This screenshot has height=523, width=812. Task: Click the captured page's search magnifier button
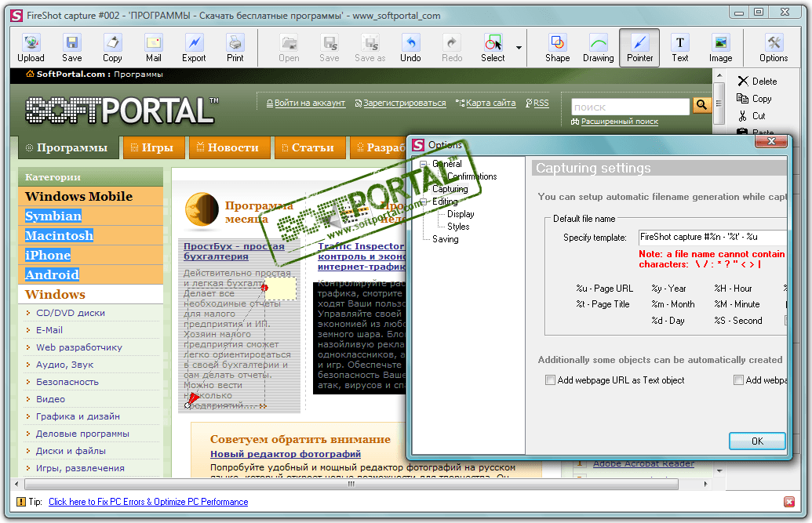point(701,105)
